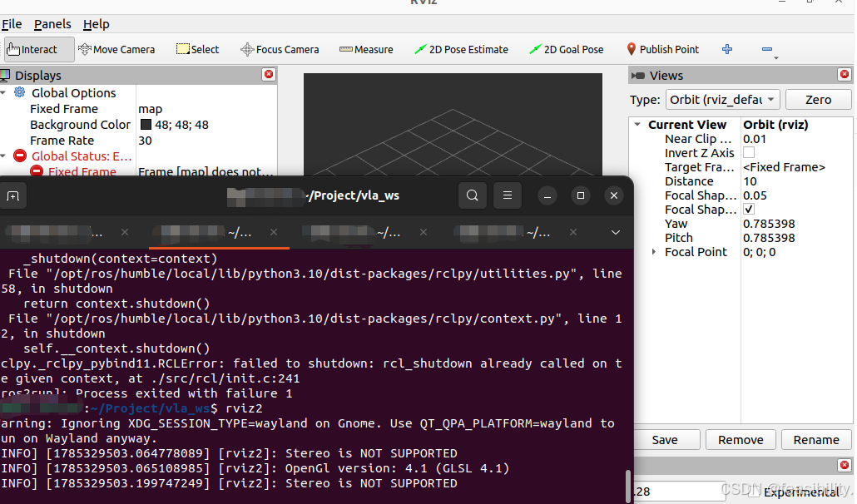This screenshot has width=857, height=504.
Task: Select the Pitch row value 0.785398
Action: coord(769,238)
